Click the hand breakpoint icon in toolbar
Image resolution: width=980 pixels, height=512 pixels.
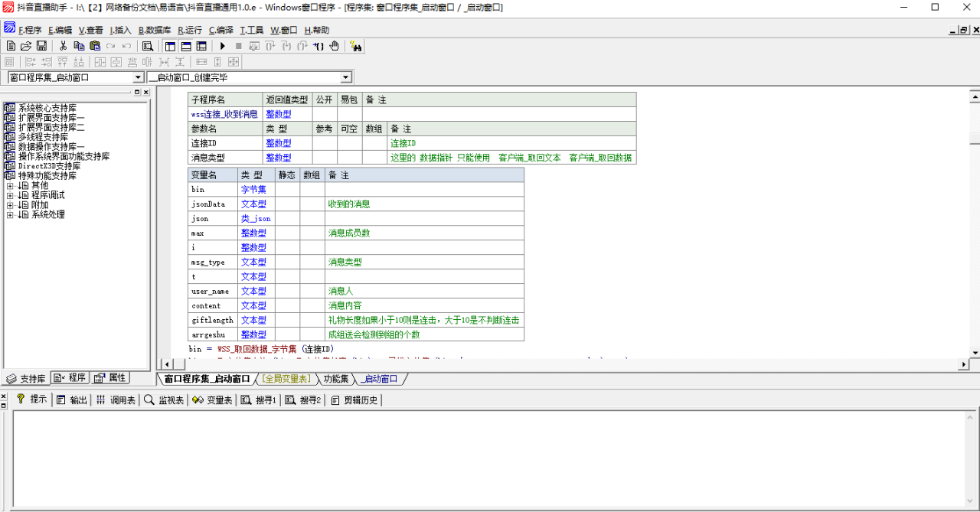(334, 46)
